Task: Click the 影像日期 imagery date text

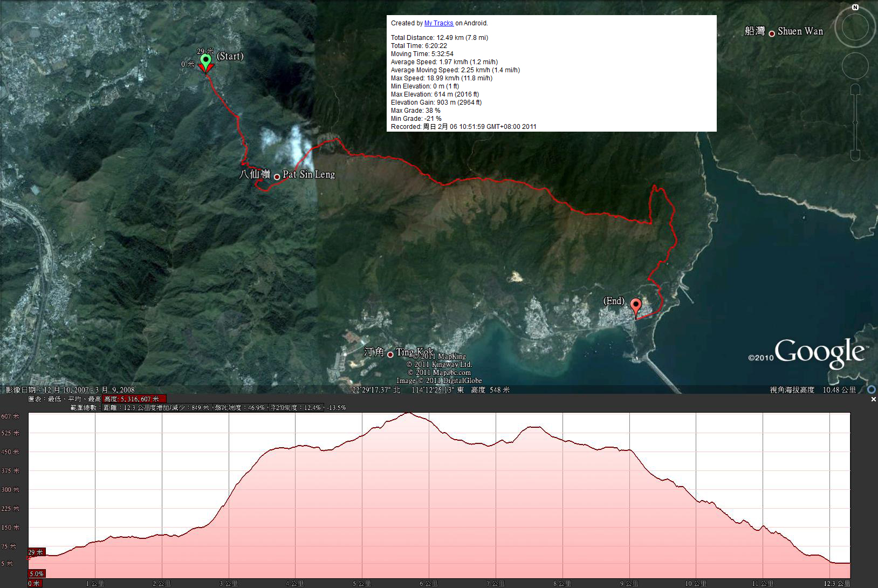Action: pyautogui.click(x=70, y=389)
